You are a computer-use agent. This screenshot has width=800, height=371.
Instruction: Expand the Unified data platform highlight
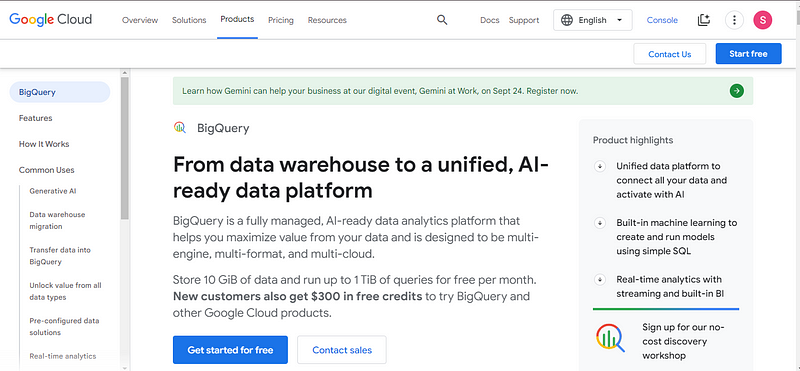coord(600,166)
